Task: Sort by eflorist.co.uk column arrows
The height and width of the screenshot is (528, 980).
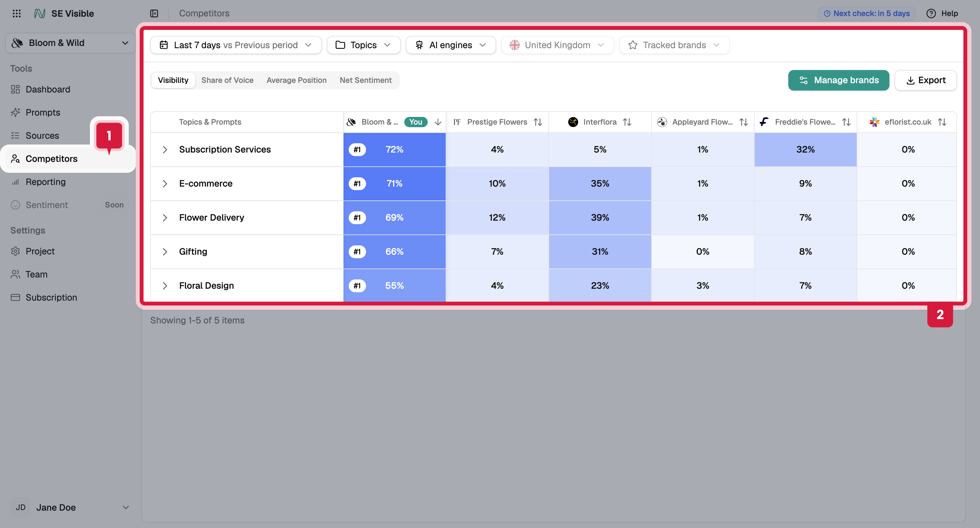Action: pyautogui.click(x=942, y=122)
